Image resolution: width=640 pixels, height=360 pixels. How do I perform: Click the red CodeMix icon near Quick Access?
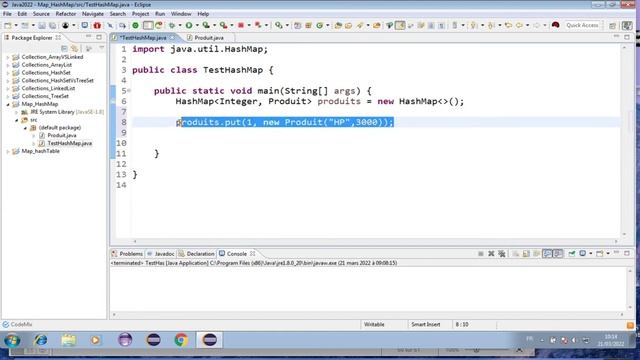(556, 25)
